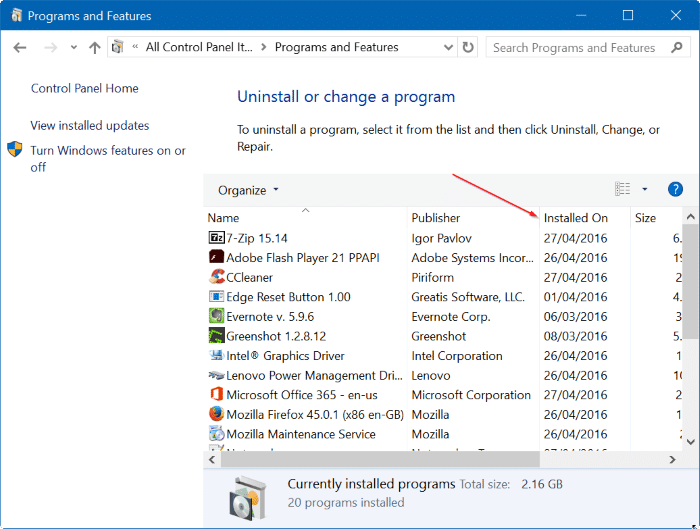The image size is (700, 529).
Task: Select 'Microsoft Office 365 - en-us' entry
Action: [x=302, y=395]
